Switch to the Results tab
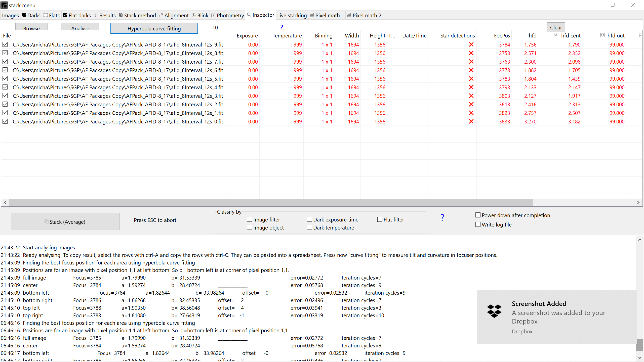The height and width of the screenshot is (362, 644). [x=105, y=15]
